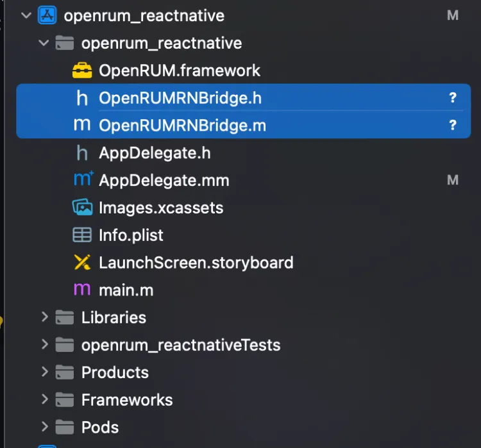Image resolution: width=481 pixels, height=448 pixels.
Task: Click the LaunchScreen.storyboard icon
Action: coord(82,263)
